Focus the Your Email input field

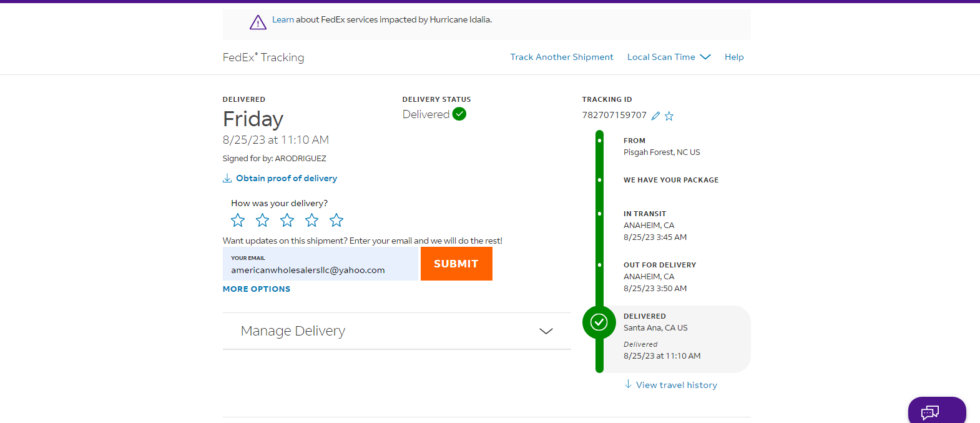(x=320, y=264)
